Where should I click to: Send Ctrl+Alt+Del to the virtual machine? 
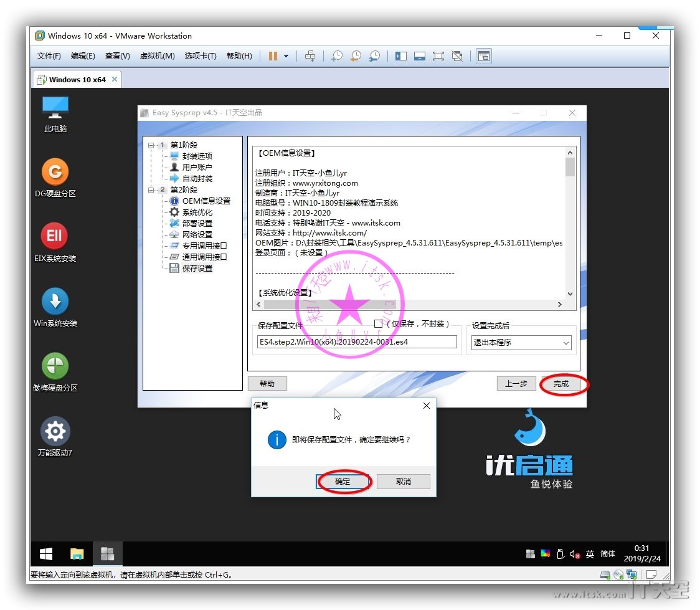(310, 56)
